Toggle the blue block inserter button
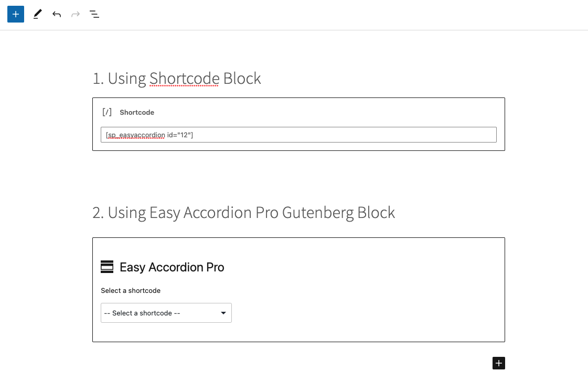 pos(16,14)
